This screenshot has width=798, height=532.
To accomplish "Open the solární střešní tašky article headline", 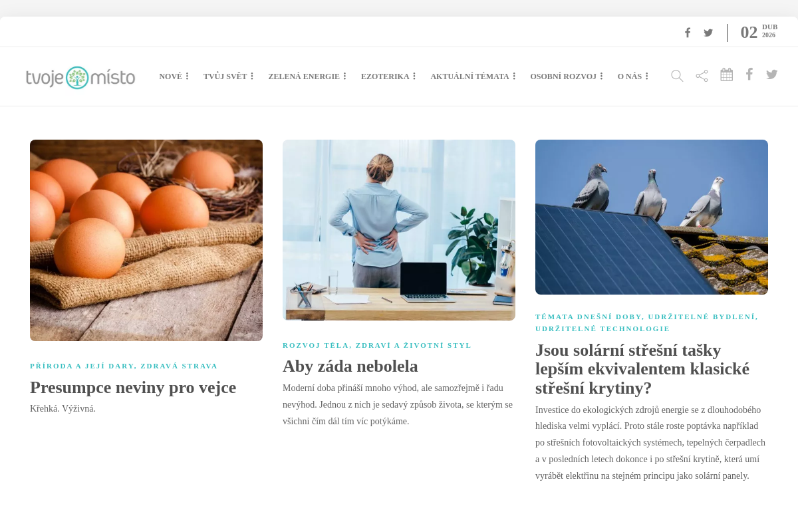I will (642, 369).
